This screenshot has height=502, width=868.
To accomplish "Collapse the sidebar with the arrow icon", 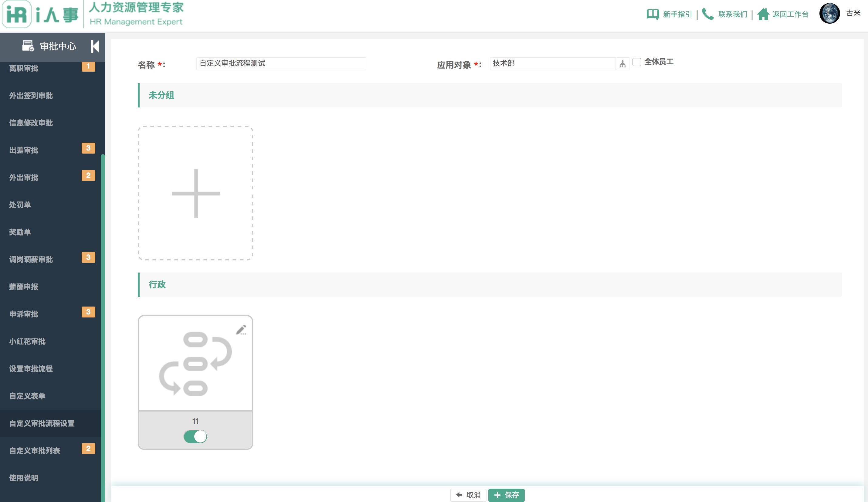I will coord(95,46).
